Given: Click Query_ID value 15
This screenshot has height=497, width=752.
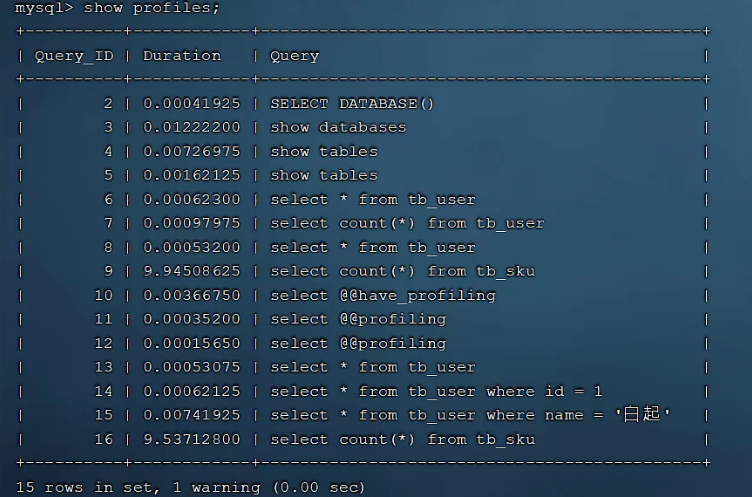Looking at the screenshot, I should coord(104,415).
